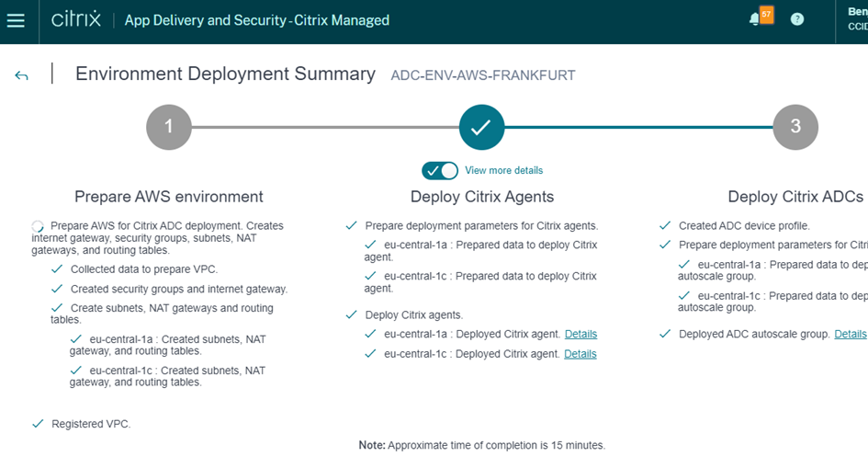Click the View more details label
The image size is (868, 468).
pyautogui.click(x=503, y=171)
